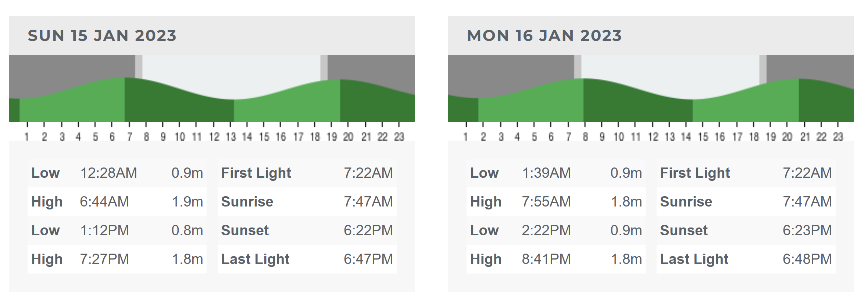The height and width of the screenshot is (307, 868).
Task: Select hour 7 on Sunday's tide chart axis
Action: pyautogui.click(x=129, y=137)
